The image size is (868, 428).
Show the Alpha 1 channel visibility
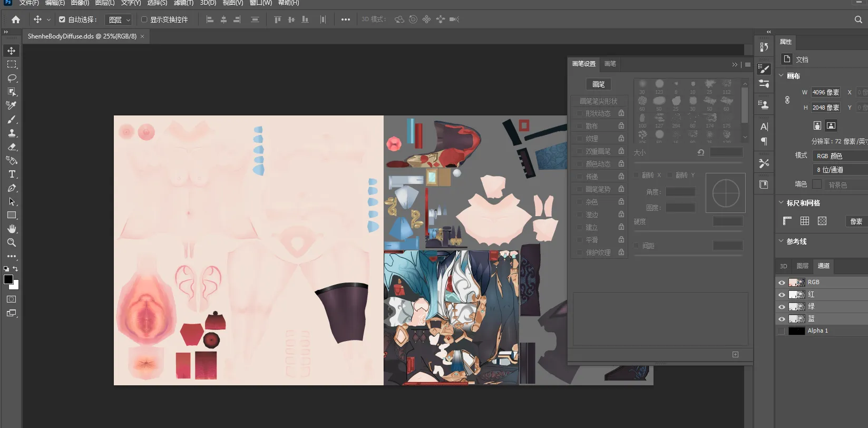click(782, 331)
